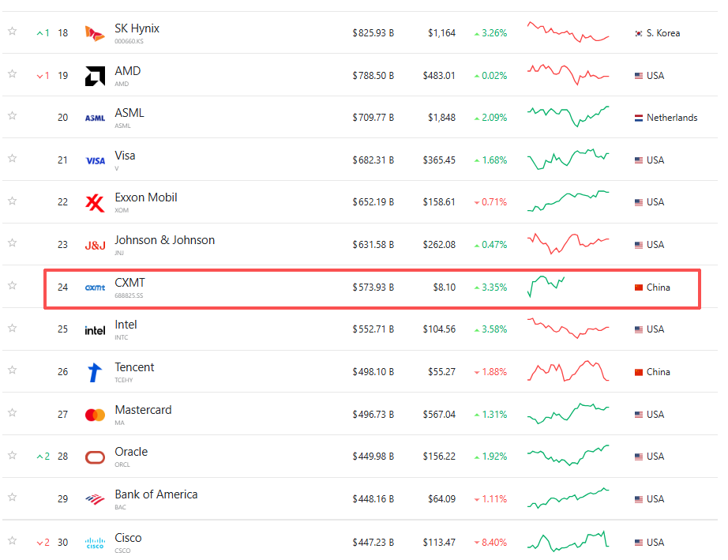Open the SK Hynix company page
The width and height of the screenshot is (728, 560).
[137, 28]
